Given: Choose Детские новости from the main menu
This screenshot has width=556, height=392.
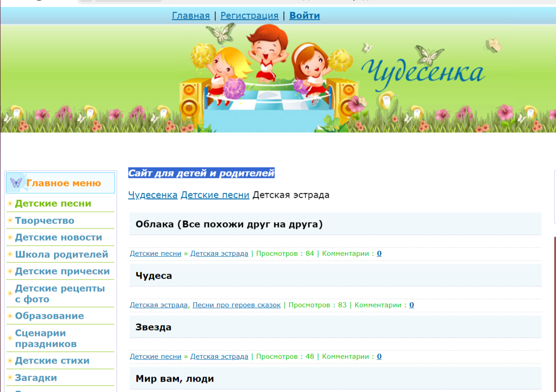Looking at the screenshot, I should (x=58, y=238).
